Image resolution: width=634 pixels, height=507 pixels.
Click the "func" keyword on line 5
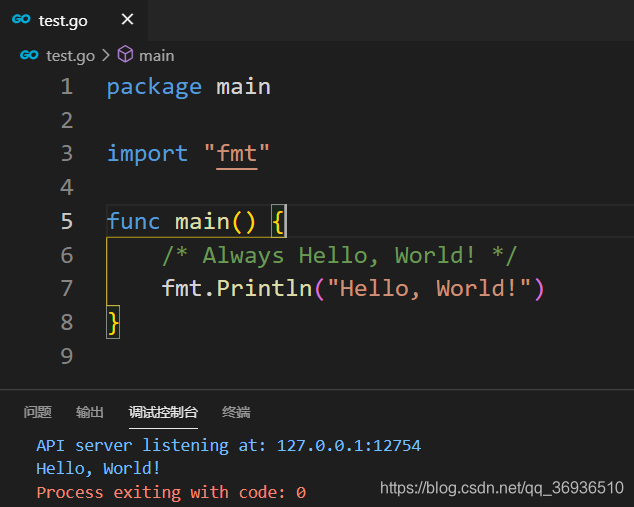133,222
